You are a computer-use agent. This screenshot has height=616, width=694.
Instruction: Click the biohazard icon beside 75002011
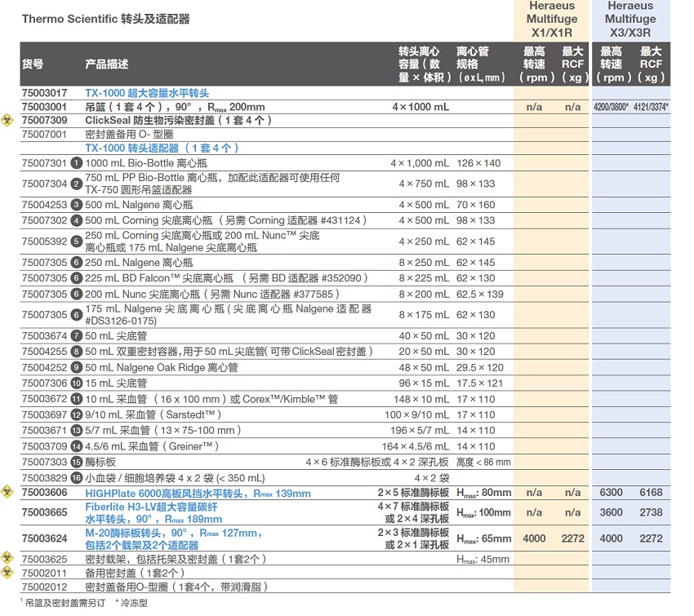7,572
